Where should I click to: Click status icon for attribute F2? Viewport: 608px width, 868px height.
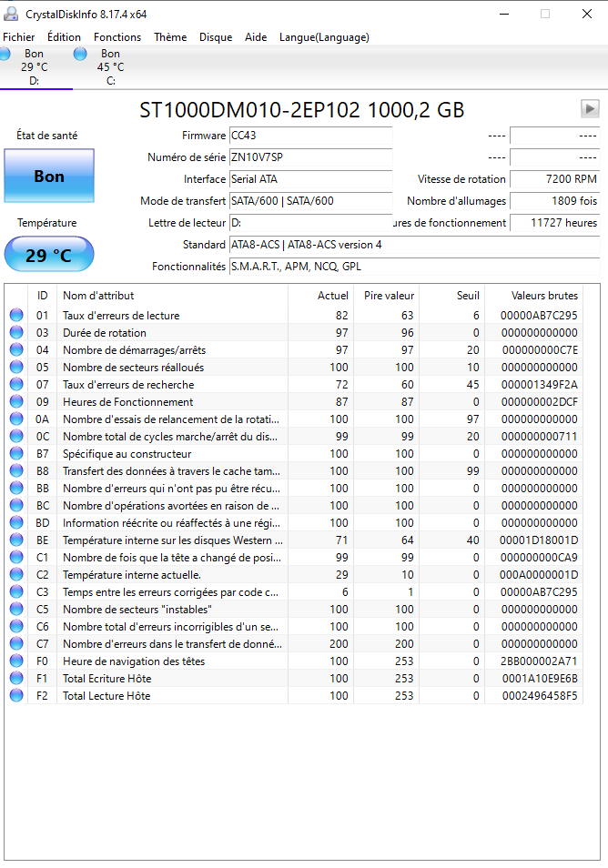[x=16, y=695]
